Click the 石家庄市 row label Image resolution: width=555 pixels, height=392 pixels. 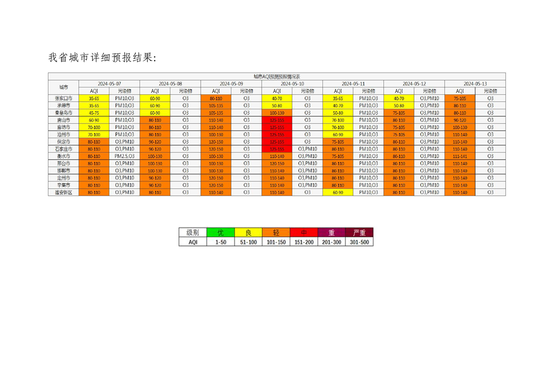[63, 149]
